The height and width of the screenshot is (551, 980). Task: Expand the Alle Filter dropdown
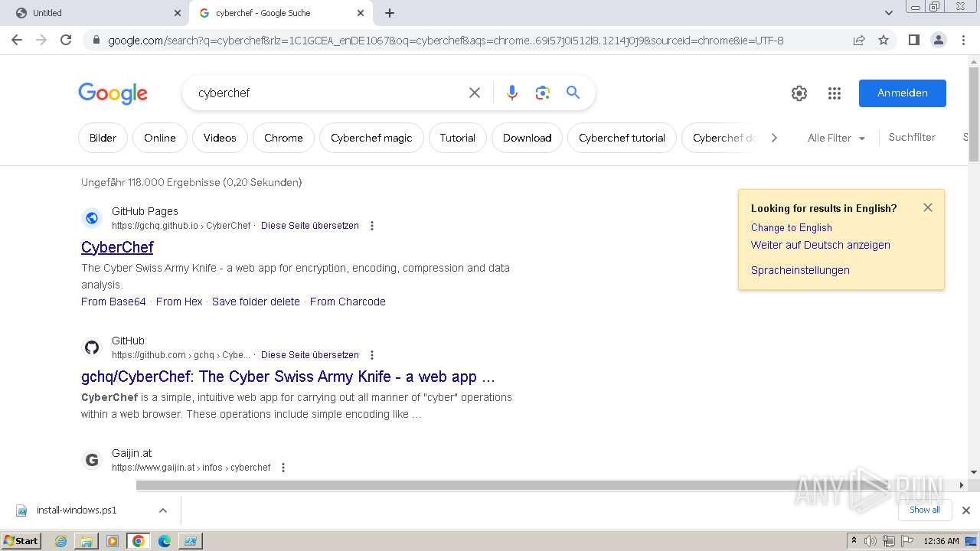coord(836,138)
